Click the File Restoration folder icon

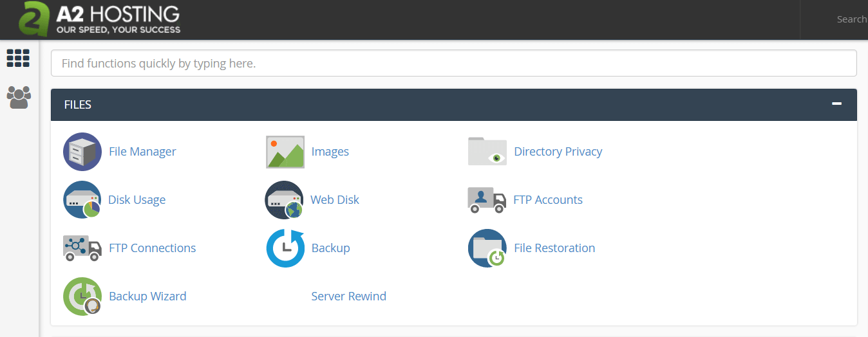(x=487, y=248)
